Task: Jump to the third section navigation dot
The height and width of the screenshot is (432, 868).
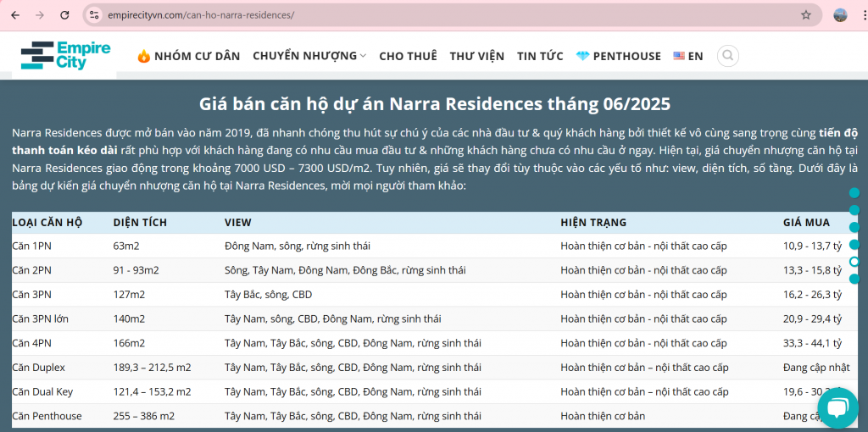Action: pyautogui.click(x=854, y=227)
